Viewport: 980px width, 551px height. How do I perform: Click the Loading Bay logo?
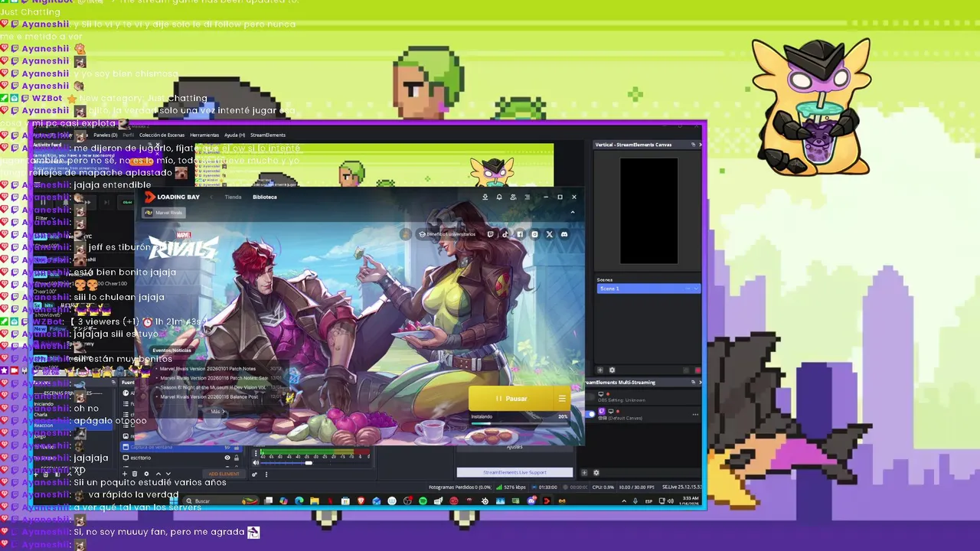172,197
